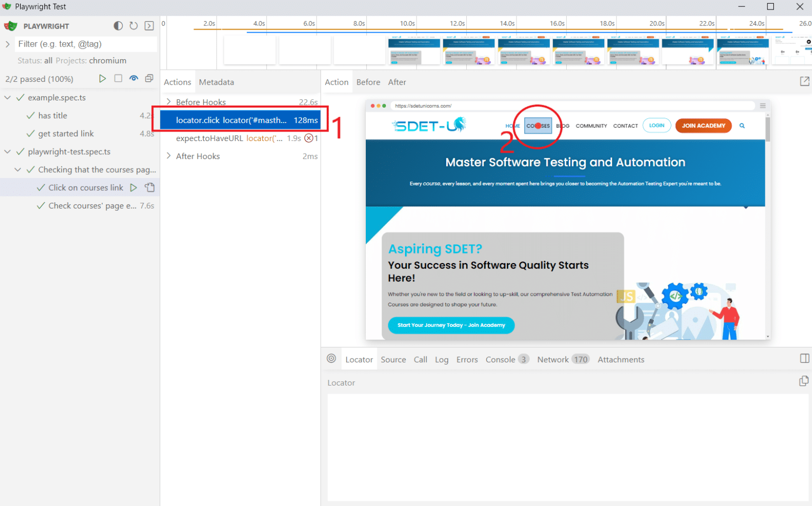Viewport: 812px width, 506px height.
Task: Expand the filter options chevron
Action: click(x=8, y=44)
